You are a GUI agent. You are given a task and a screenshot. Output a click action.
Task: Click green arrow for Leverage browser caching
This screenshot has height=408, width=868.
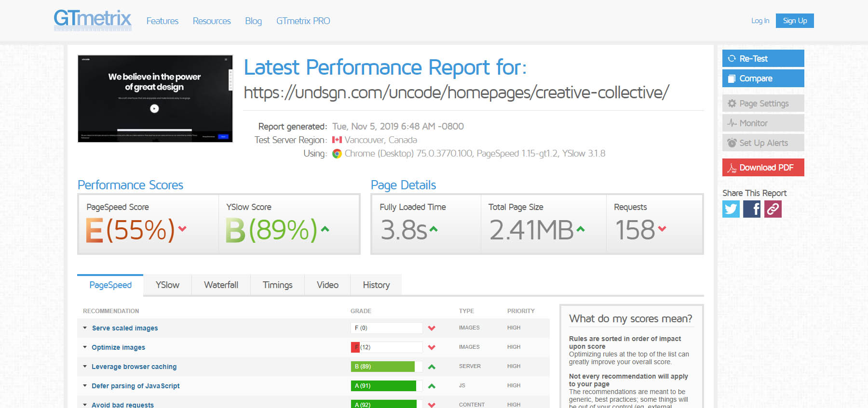click(x=432, y=367)
